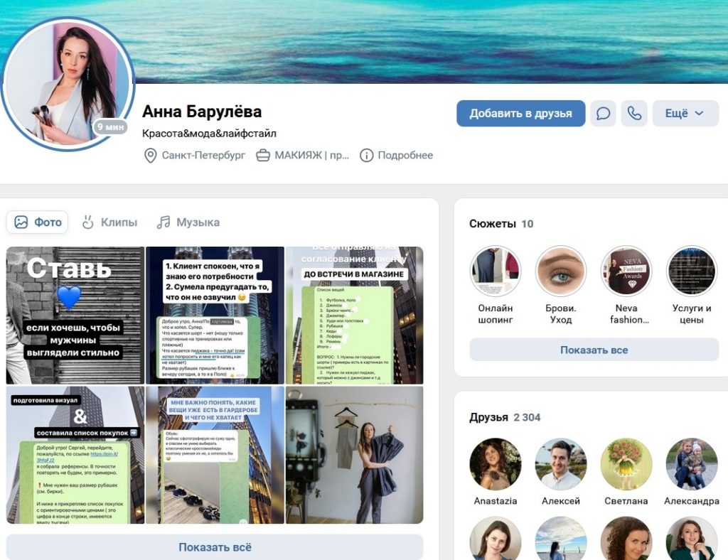Viewport: 728px width, 560px height.
Task: Click Показать всё under photos
Action: [x=215, y=547]
